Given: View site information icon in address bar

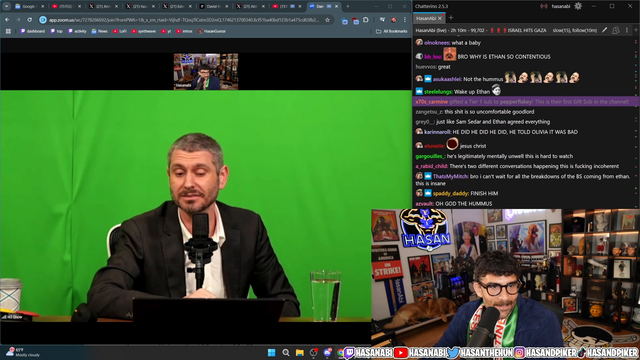Looking at the screenshot, I should (43, 20).
